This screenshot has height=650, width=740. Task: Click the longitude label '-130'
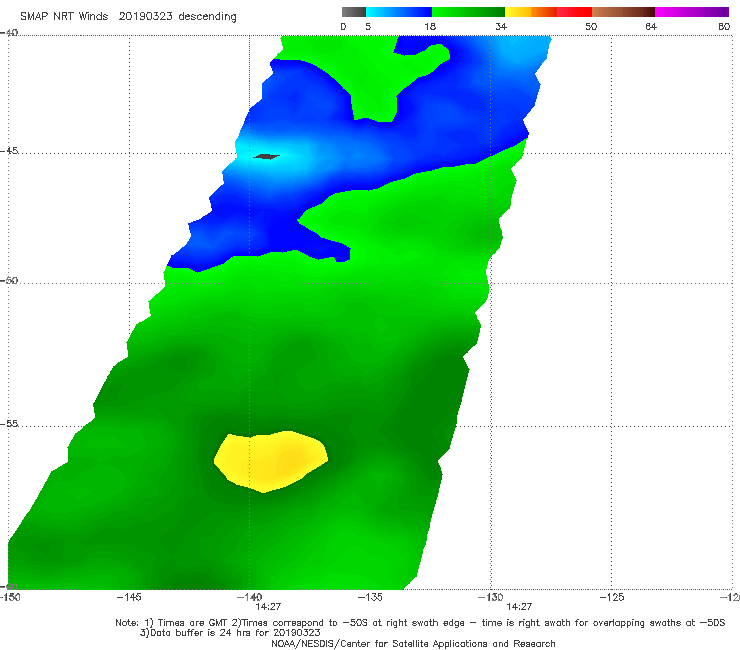[x=490, y=597]
